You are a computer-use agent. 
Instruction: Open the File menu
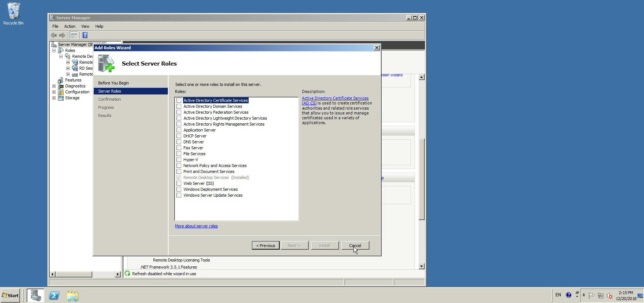pyautogui.click(x=55, y=26)
